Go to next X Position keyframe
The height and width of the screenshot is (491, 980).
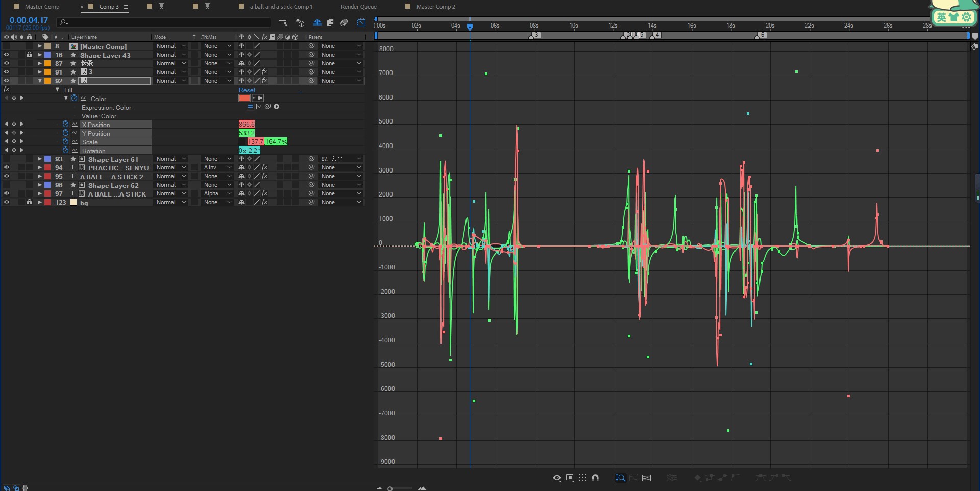[22, 124]
